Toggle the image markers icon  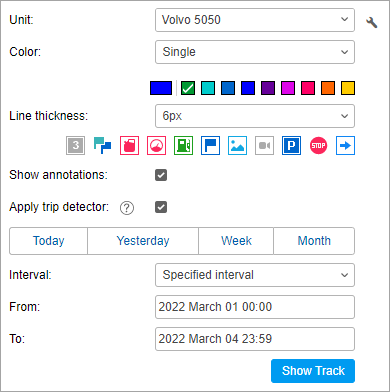(237, 146)
